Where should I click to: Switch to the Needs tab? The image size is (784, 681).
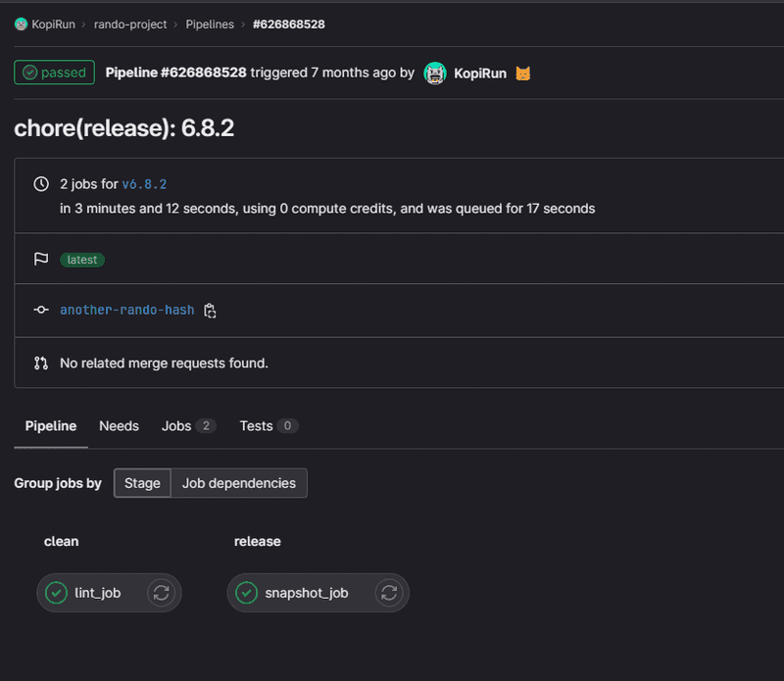point(119,426)
